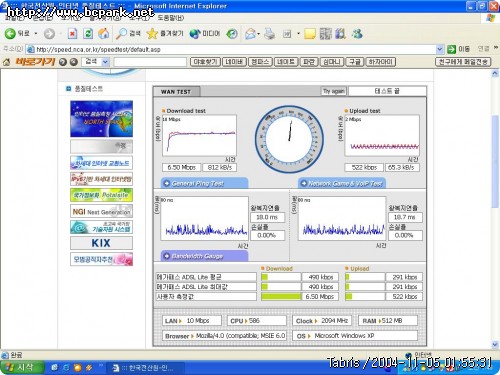Click the Internet Explorer quick launch icon

[x=66, y=368]
